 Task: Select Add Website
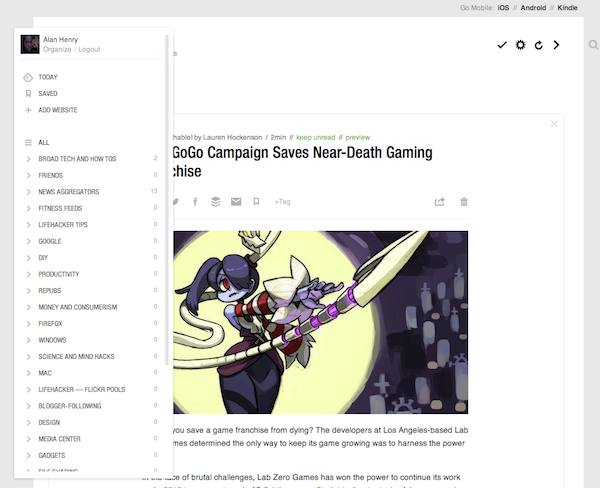pyautogui.click(x=58, y=110)
